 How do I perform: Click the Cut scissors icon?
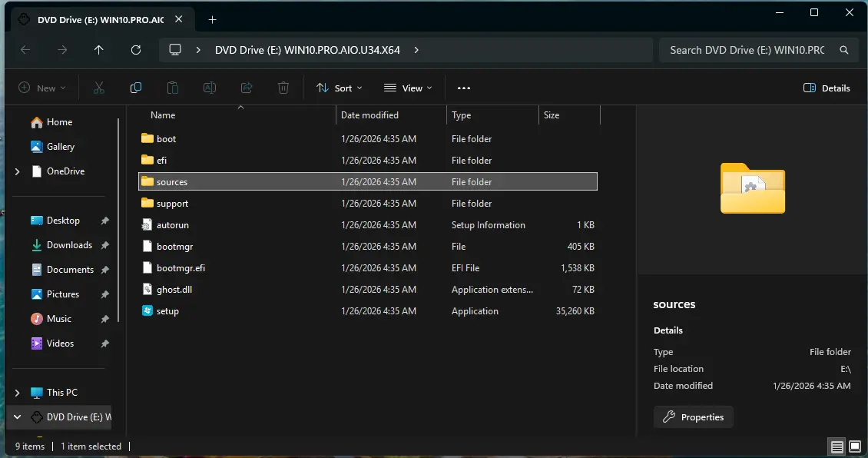[x=98, y=88]
